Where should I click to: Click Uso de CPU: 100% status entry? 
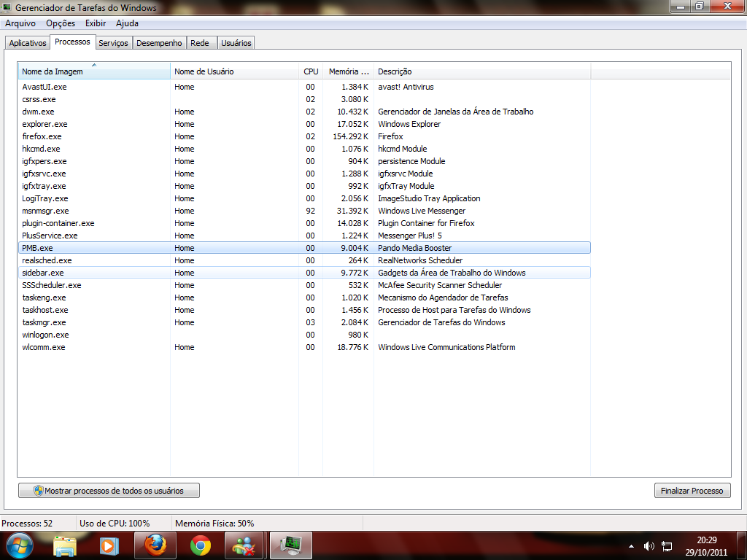pyautogui.click(x=115, y=523)
